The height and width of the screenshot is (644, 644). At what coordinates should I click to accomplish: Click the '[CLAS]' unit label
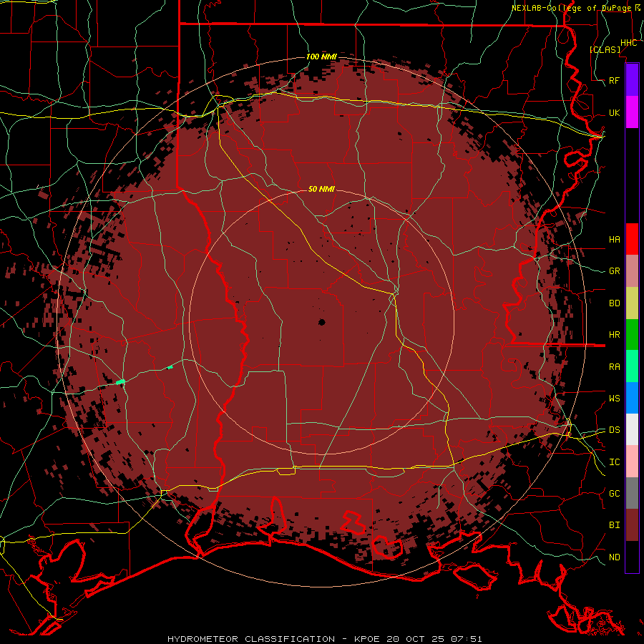click(605, 49)
